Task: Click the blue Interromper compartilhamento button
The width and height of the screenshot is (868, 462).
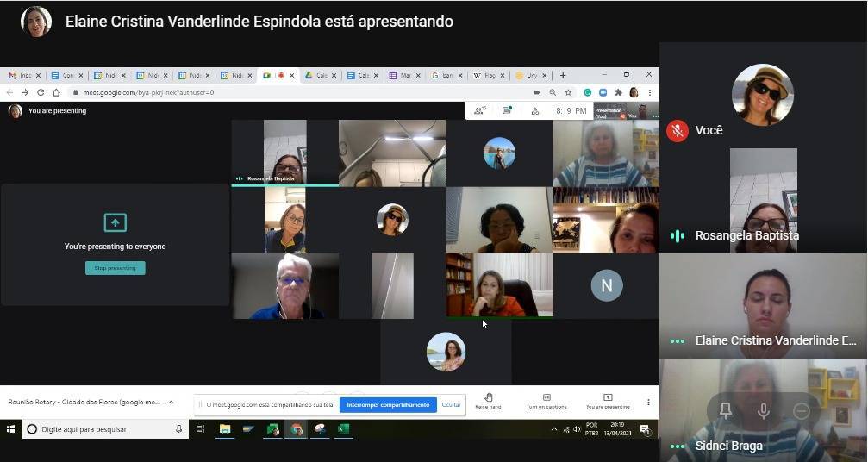Action: point(388,404)
